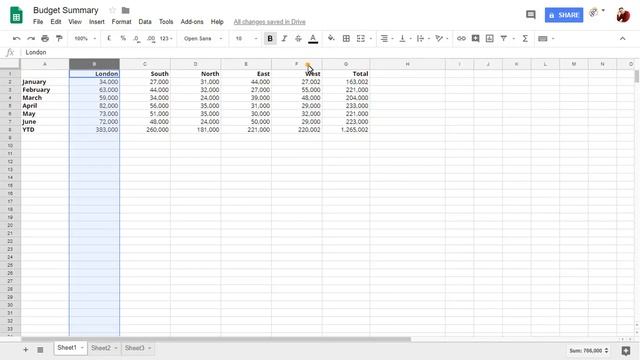This screenshot has height=360, width=640.
Task: Increase decimal places
Action: pos(151,38)
